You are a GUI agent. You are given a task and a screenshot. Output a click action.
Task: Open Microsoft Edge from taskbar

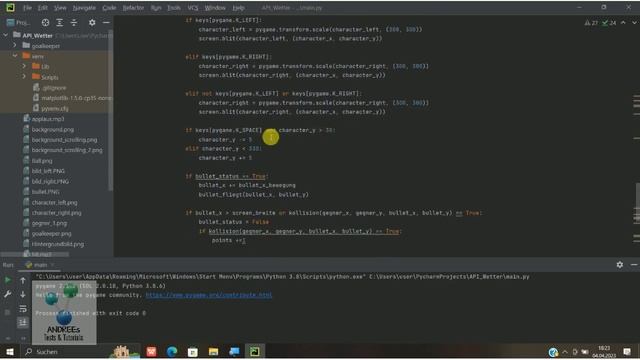pyautogui.click(x=172, y=351)
